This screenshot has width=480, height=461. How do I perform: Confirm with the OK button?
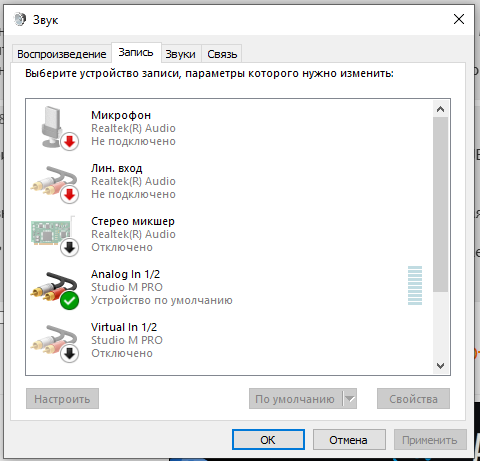click(x=268, y=440)
